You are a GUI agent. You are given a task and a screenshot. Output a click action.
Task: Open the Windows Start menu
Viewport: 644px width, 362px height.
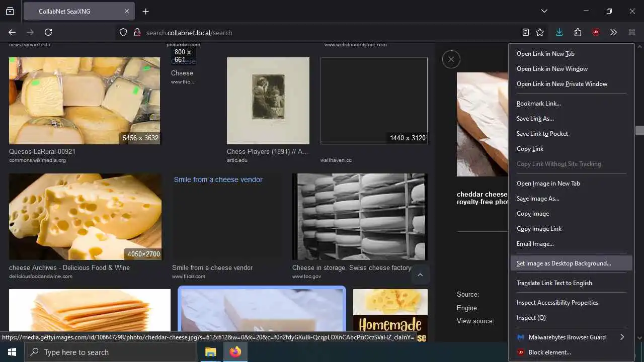coord(12,352)
